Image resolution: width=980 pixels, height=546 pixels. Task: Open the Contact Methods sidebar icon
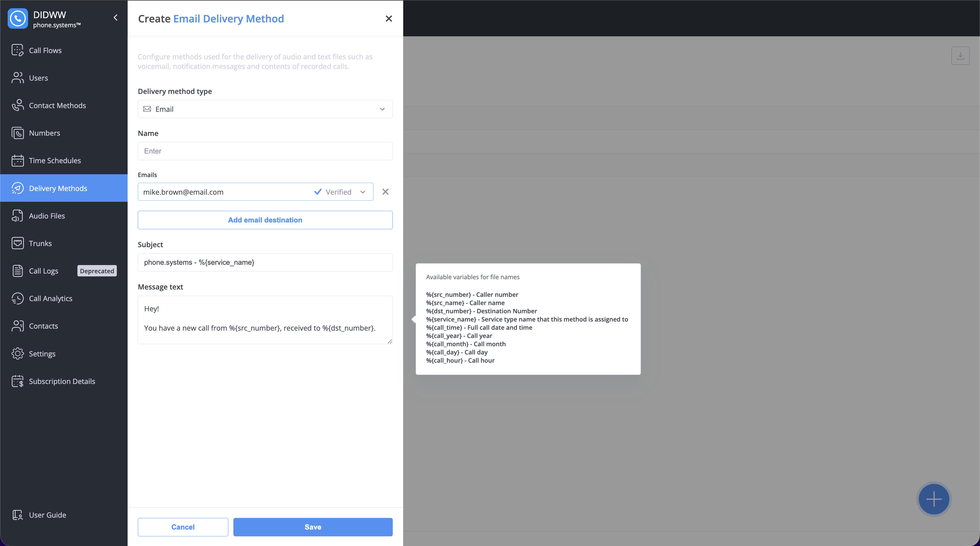[x=18, y=106]
